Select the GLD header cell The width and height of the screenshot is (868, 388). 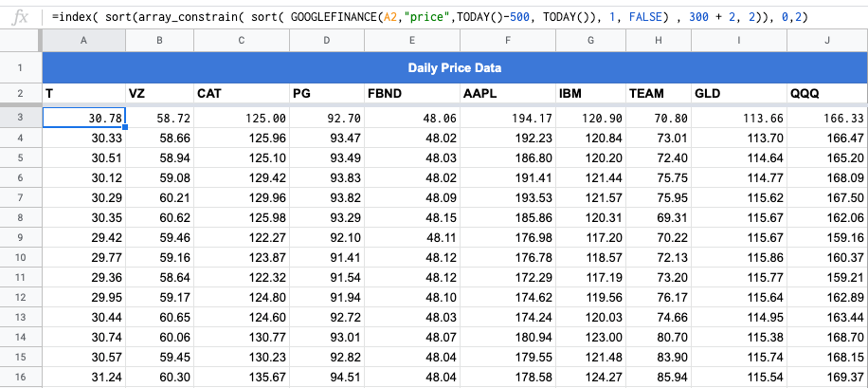tap(738, 94)
